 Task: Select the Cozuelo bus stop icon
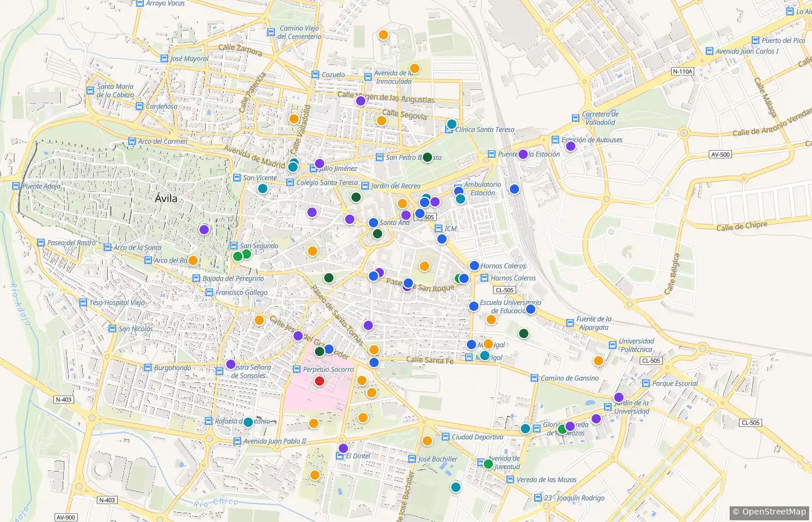[x=315, y=74]
